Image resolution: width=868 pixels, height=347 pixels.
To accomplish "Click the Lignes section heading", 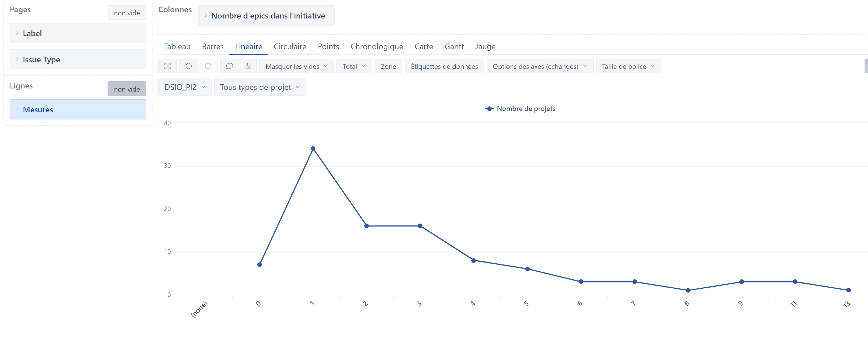I will tap(21, 86).
